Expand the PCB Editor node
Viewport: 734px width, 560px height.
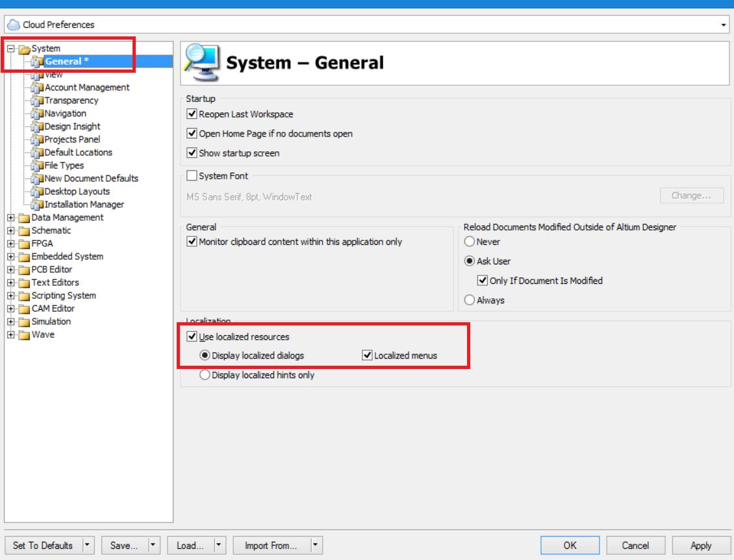coord(11,270)
